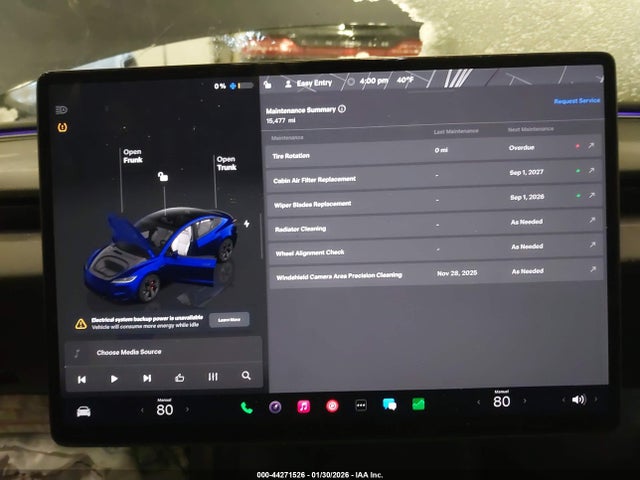The height and width of the screenshot is (480, 640).
Task: Click the orange tire pressure warning icon
Action: (62, 127)
